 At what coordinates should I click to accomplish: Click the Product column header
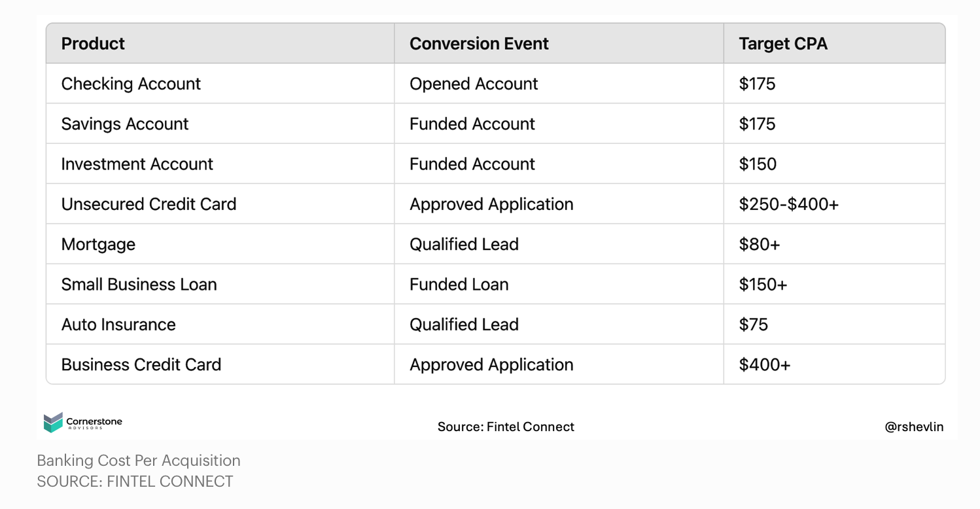(x=93, y=44)
